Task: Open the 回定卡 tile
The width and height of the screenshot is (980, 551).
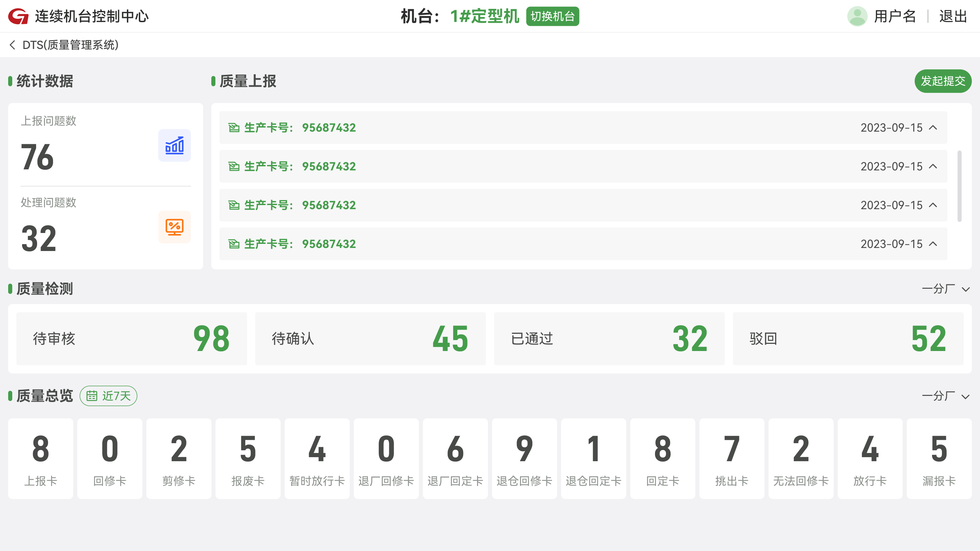Action: click(x=663, y=458)
